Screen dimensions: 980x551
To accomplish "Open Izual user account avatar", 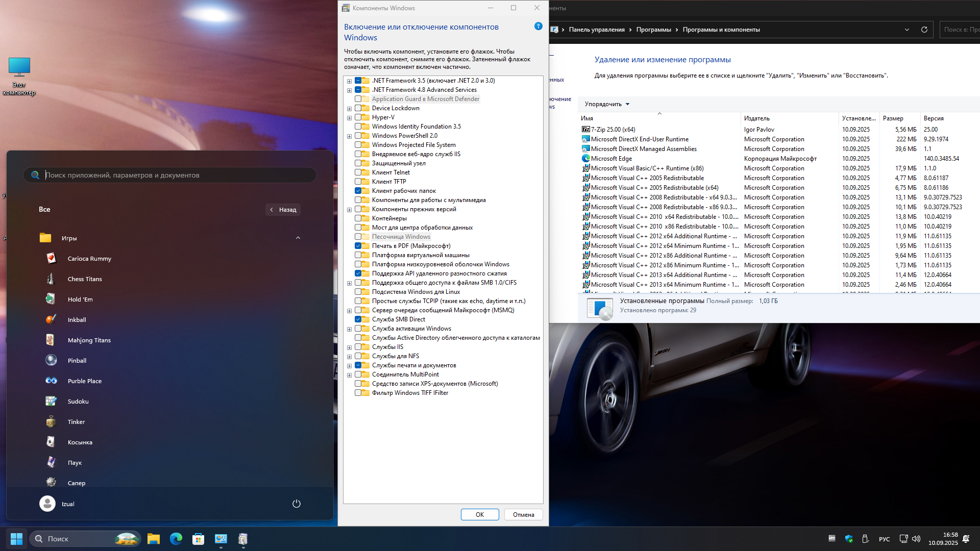I will tap(47, 504).
